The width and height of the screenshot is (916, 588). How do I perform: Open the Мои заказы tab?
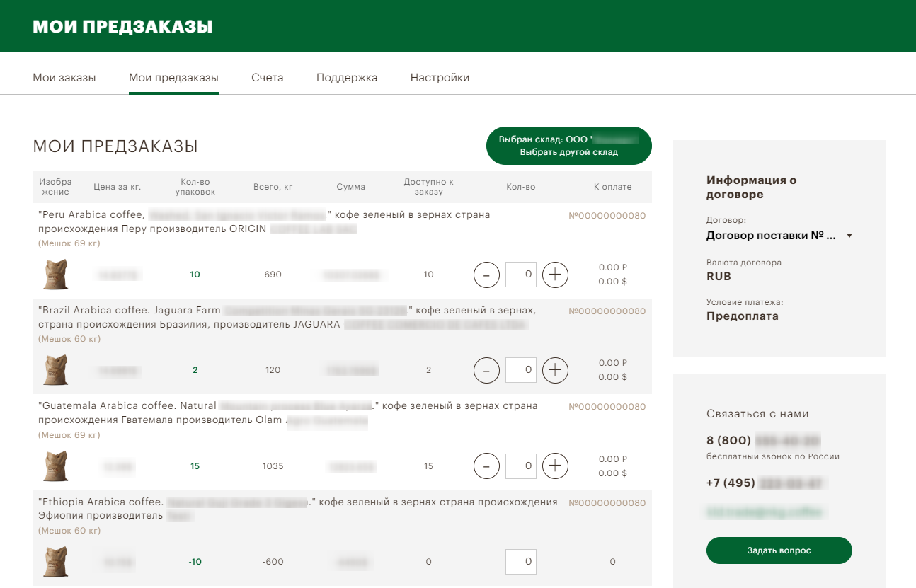coord(64,78)
